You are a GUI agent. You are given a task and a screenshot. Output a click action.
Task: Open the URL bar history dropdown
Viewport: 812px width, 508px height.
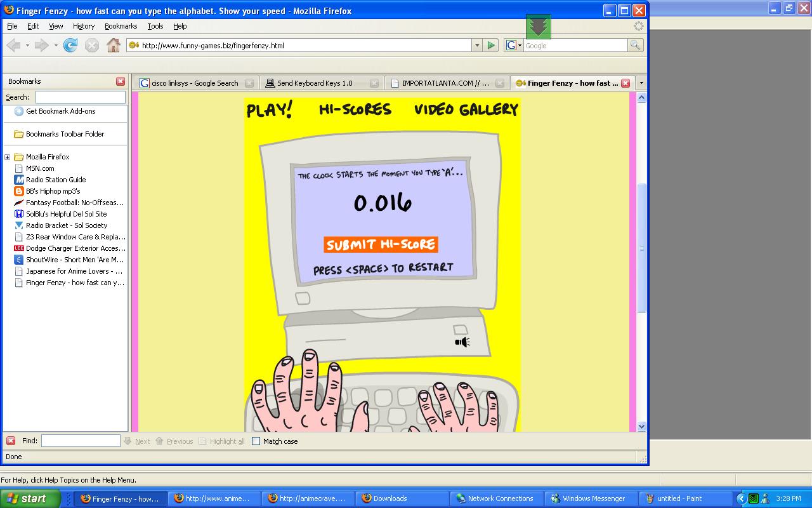pyautogui.click(x=477, y=45)
